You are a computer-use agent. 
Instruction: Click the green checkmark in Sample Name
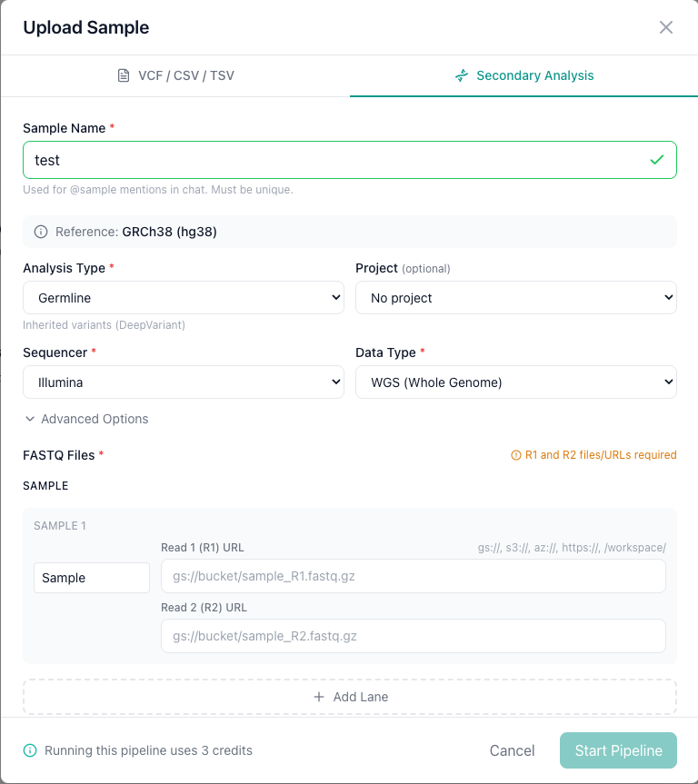click(x=657, y=160)
